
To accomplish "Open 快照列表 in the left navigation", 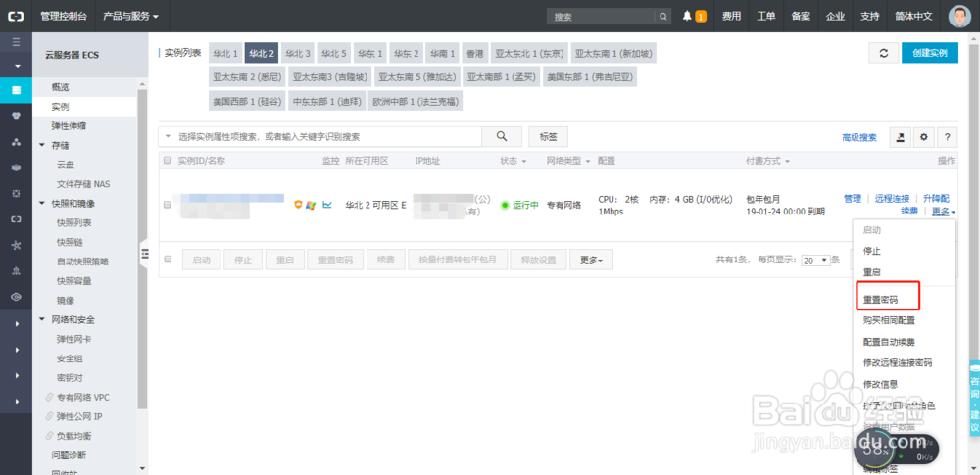I will [73, 223].
